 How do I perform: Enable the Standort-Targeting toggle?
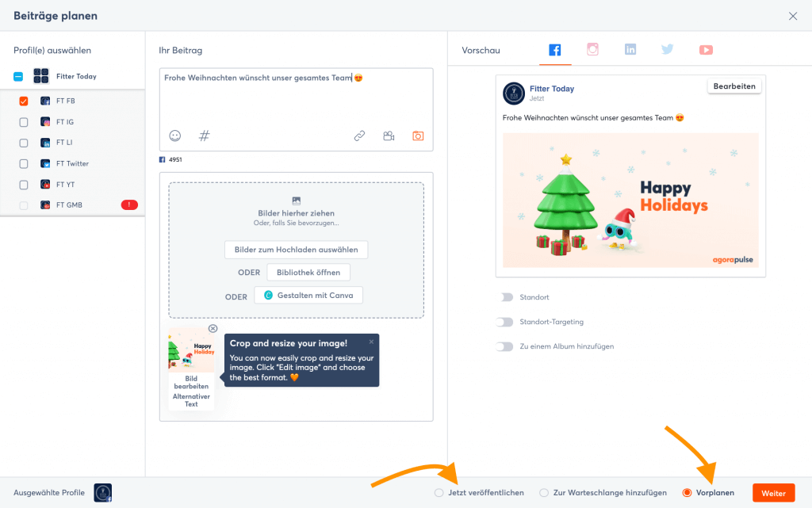pyautogui.click(x=505, y=322)
